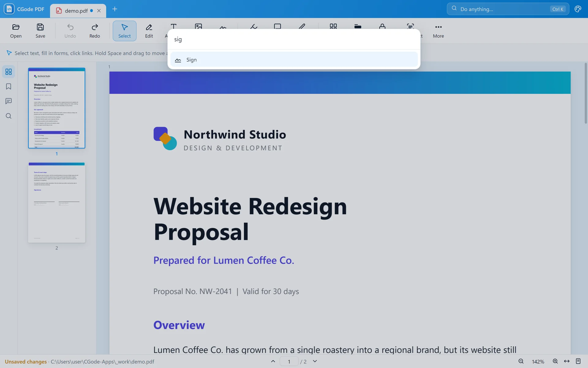Click the CGode PDF app logo
Image resolution: width=588 pixels, height=368 pixels.
9,9
